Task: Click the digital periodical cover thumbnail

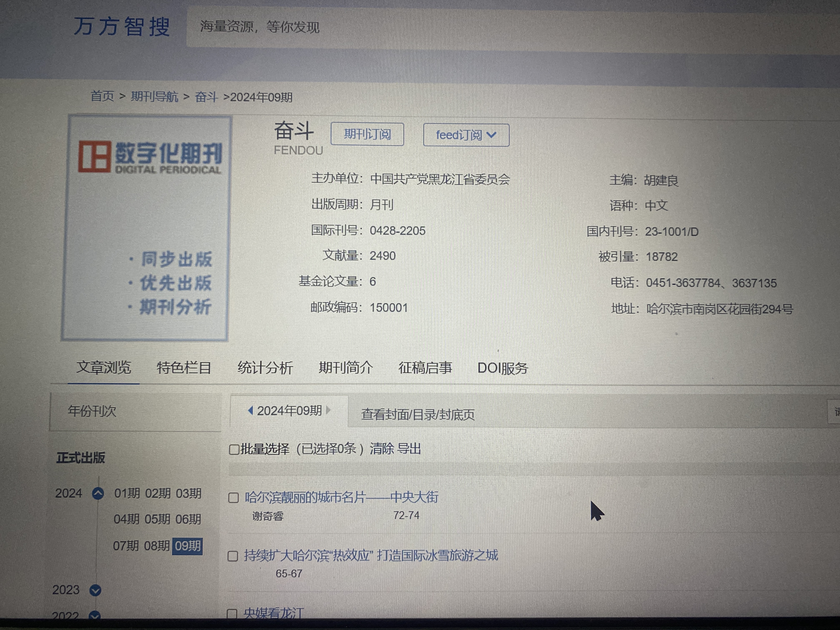Action: click(146, 228)
